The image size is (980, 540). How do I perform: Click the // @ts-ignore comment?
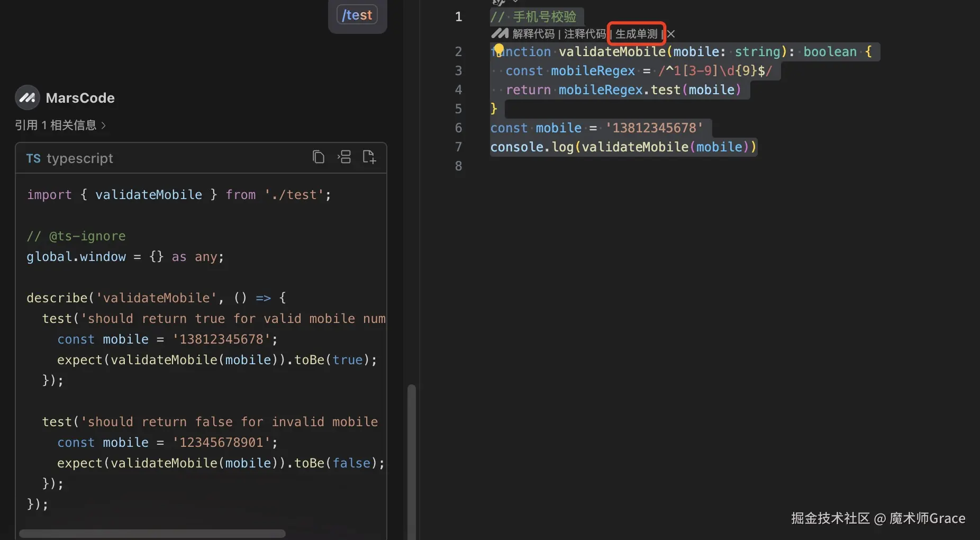click(x=76, y=236)
